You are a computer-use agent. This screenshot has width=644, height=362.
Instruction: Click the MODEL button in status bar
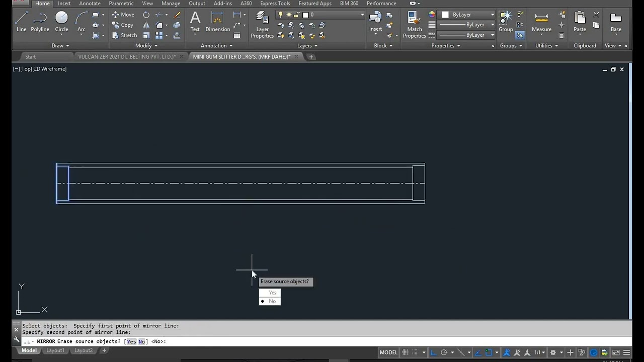pyautogui.click(x=388, y=352)
